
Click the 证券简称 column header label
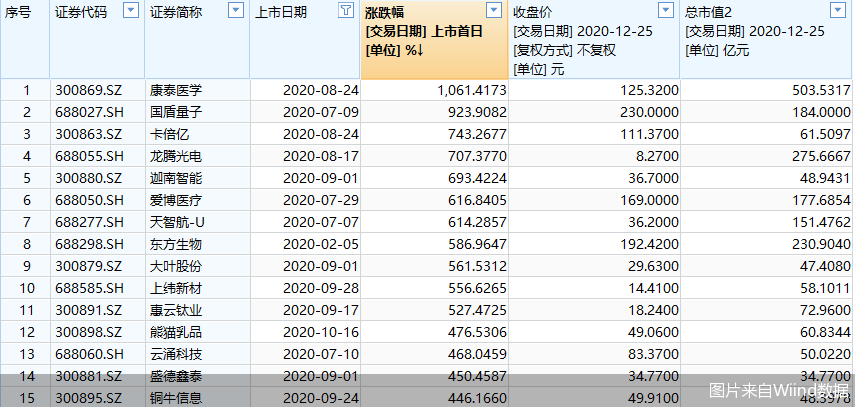176,13
